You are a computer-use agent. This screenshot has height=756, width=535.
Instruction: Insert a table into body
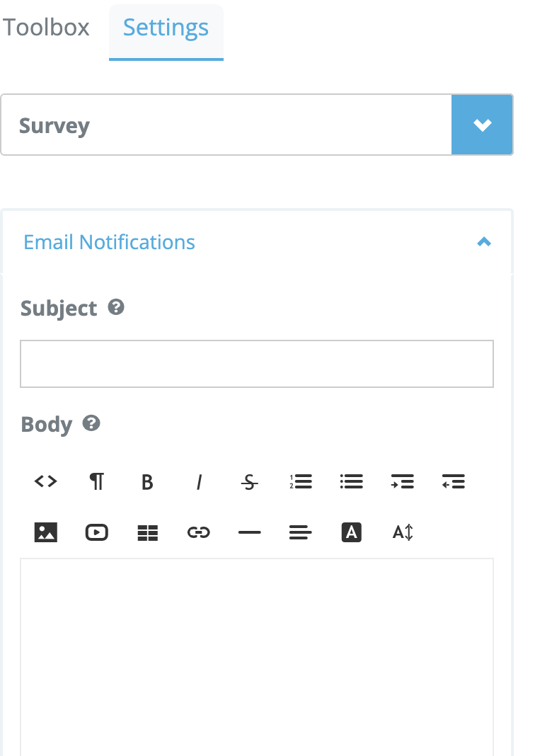click(147, 532)
